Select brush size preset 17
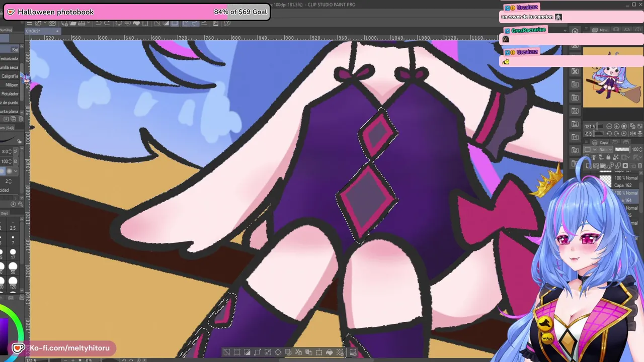The width and height of the screenshot is (644, 362). coord(13,253)
